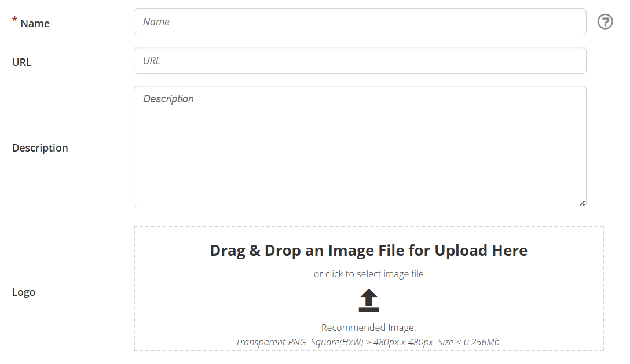Image resolution: width=630 pixels, height=364 pixels.
Task: Click the 'Drag & Drop an Image File' heading
Action: tap(368, 251)
